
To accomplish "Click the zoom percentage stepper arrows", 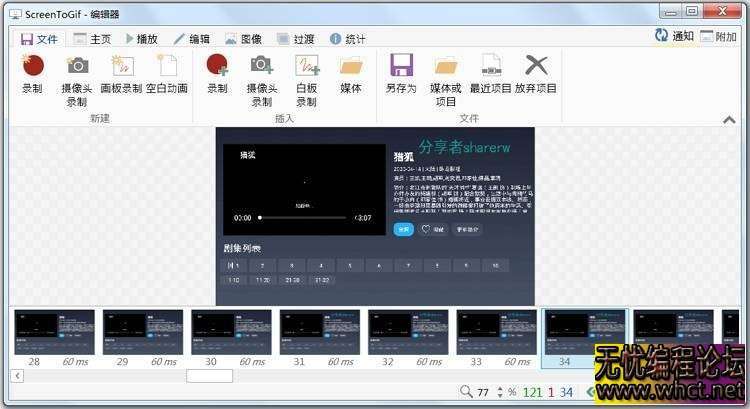I will click(x=498, y=392).
